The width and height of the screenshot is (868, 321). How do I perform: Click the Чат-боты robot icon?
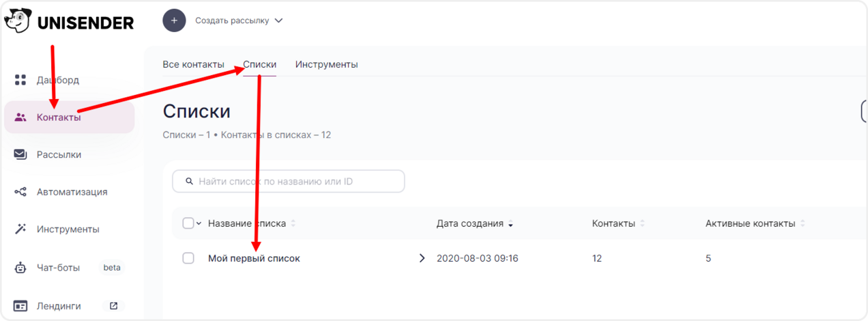20,268
